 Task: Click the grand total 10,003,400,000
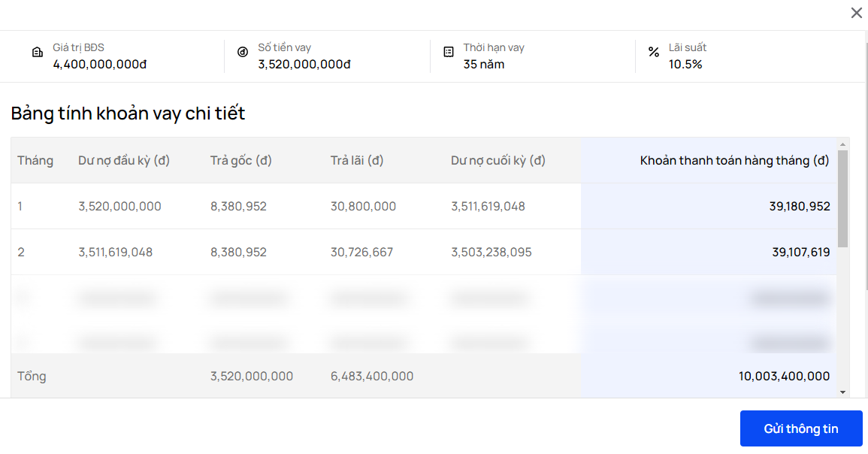(x=784, y=377)
